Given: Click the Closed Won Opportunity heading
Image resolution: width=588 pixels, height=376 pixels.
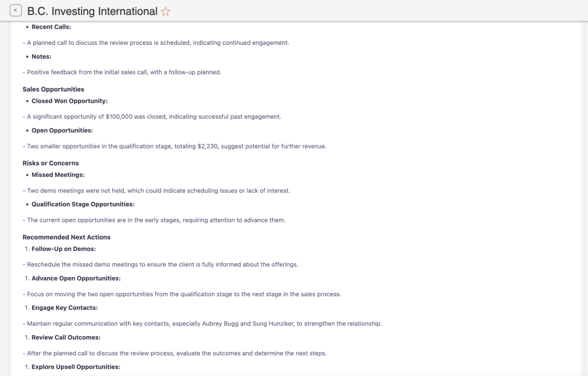Looking at the screenshot, I should [69, 101].
